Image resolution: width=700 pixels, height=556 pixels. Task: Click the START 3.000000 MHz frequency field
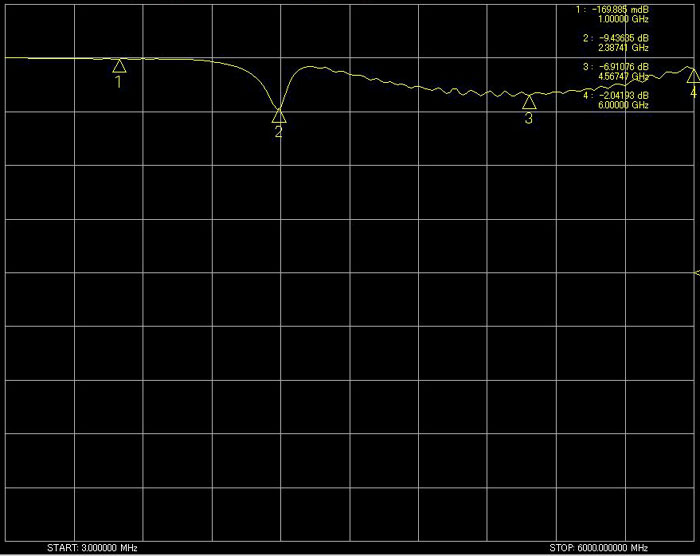click(x=92, y=549)
